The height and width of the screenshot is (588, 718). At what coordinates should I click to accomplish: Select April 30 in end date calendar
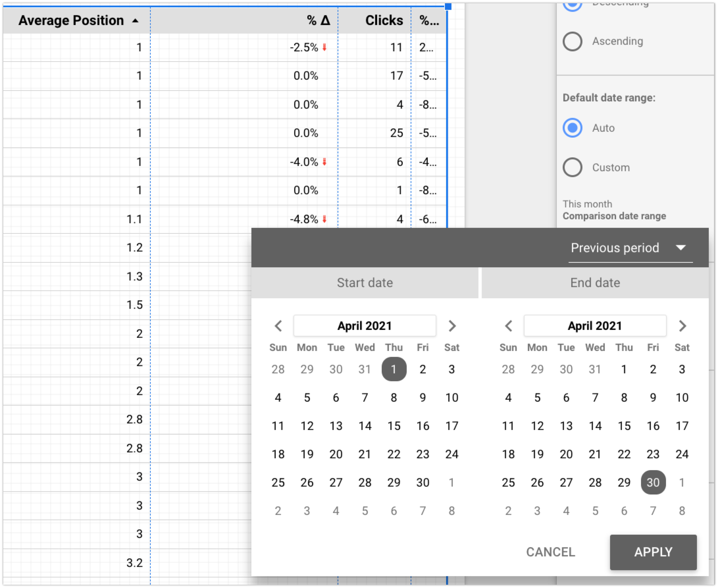[653, 482]
